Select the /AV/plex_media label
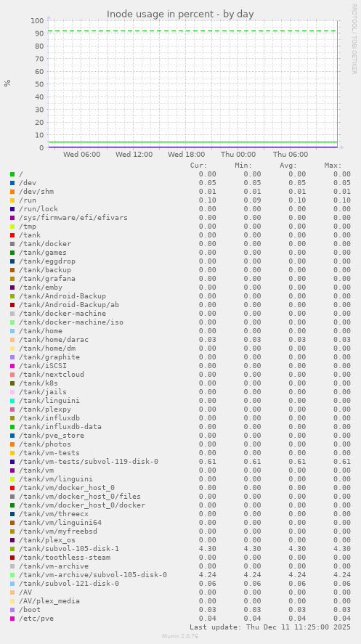 [49, 601]
